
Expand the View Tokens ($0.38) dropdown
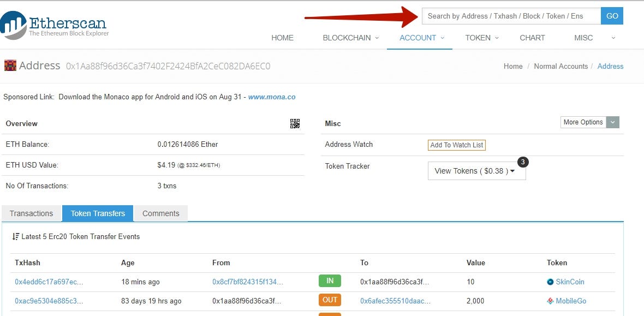pos(477,171)
